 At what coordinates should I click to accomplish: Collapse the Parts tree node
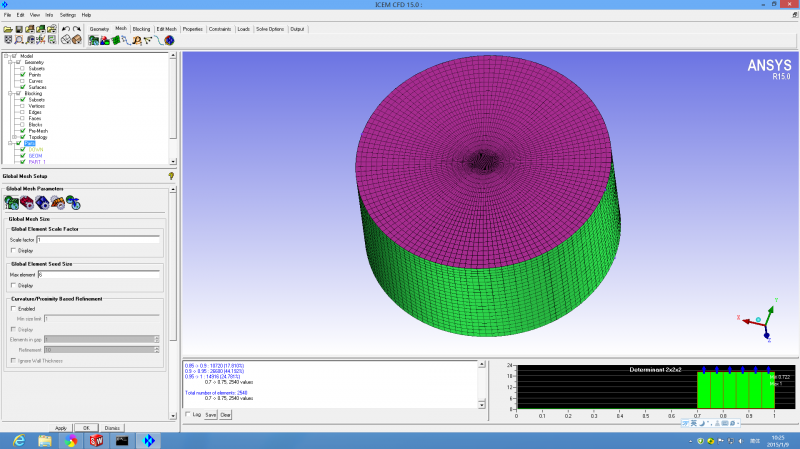(10, 143)
